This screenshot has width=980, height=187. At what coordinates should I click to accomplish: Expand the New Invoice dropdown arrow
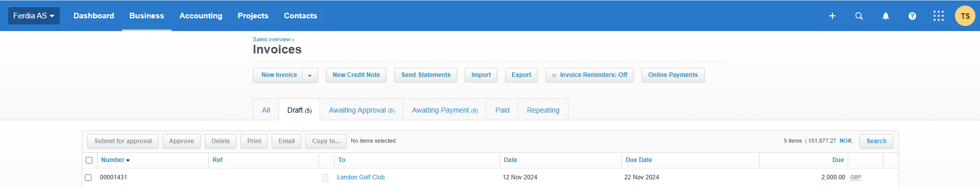309,75
